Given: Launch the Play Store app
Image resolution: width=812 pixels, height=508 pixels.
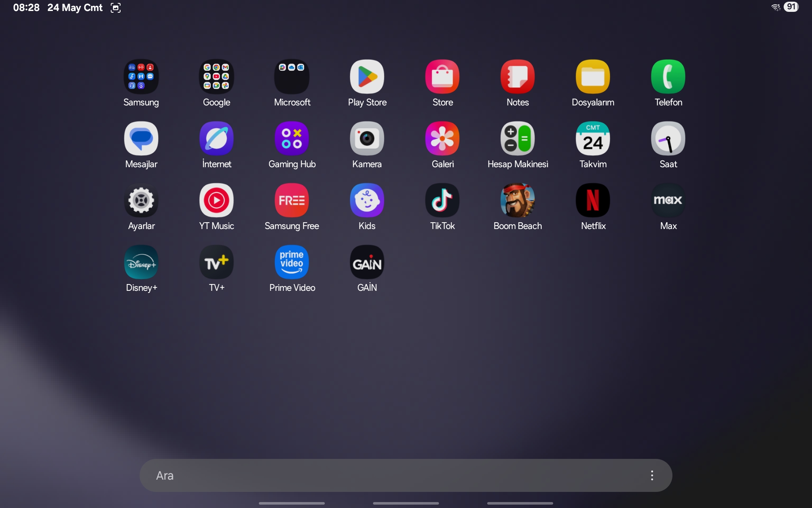Looking at the screenshot, I should pyautogui.click(x=367, y=77).
